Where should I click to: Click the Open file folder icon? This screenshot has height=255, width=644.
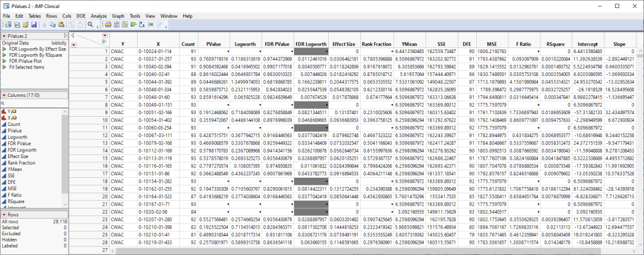pos(25,25)
